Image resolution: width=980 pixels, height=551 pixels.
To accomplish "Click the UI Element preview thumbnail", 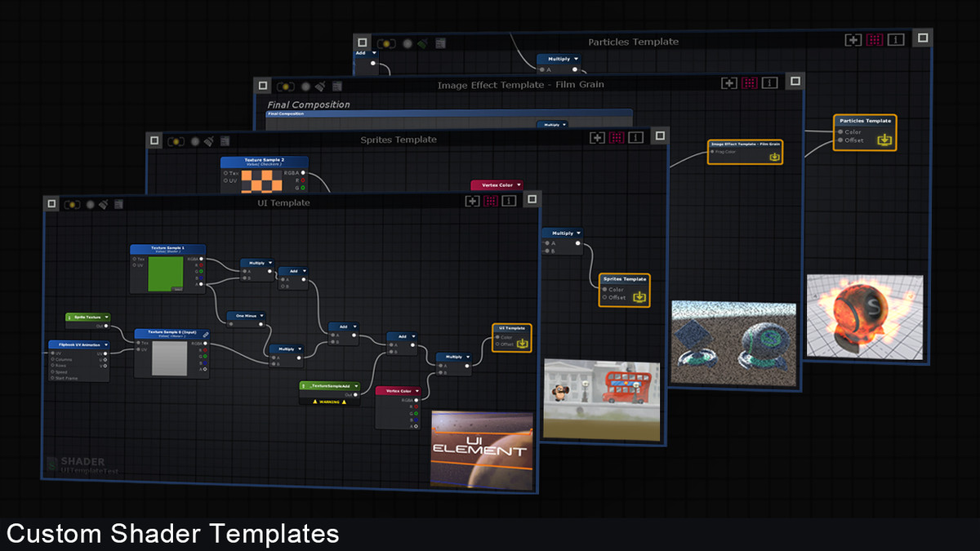I will click(482, 450).
